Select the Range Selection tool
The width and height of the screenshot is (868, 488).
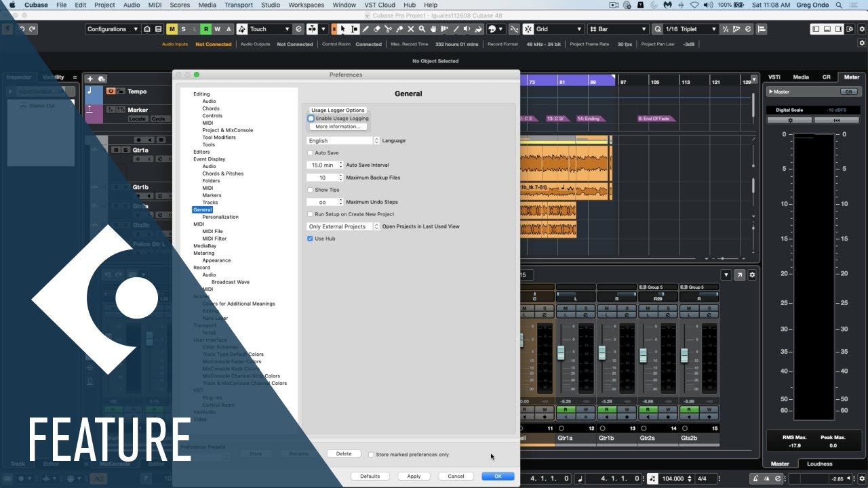[354, 29]
